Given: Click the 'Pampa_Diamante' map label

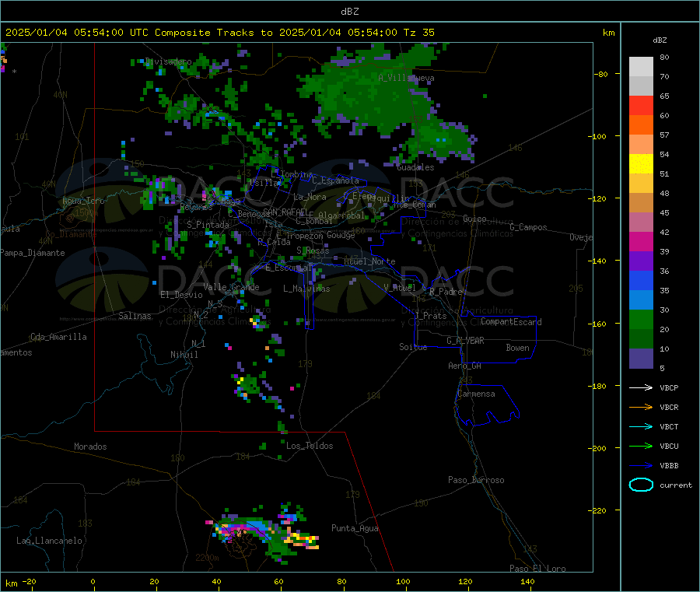Looking at the screenshot, I should [32, 253].
